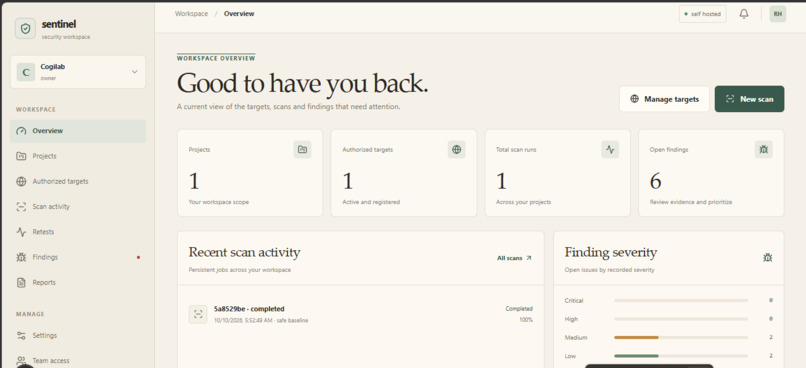
Task: Open Projects in the sidebar
Action: [x=78, y=156]
